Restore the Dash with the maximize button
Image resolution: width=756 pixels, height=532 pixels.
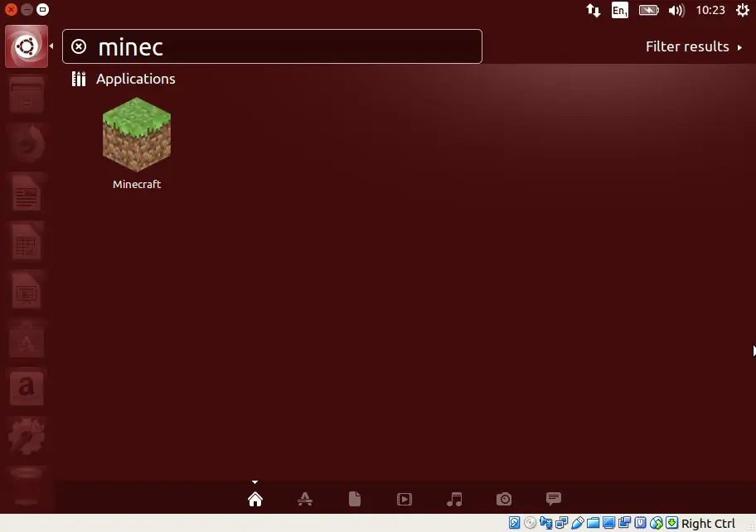42,10
